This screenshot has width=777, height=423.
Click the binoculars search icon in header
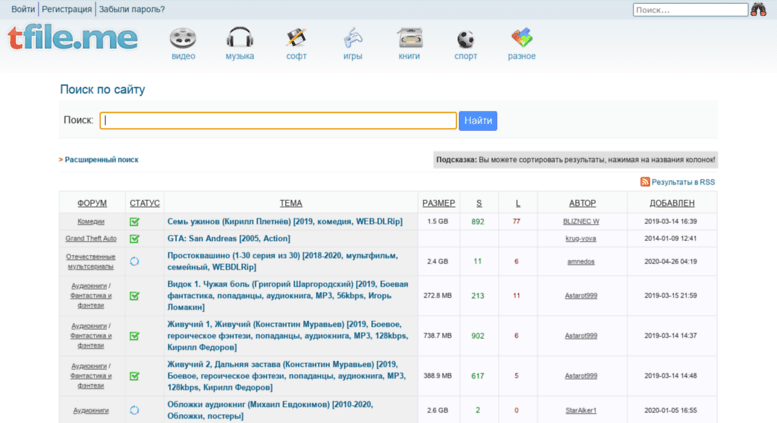(758, 9)
